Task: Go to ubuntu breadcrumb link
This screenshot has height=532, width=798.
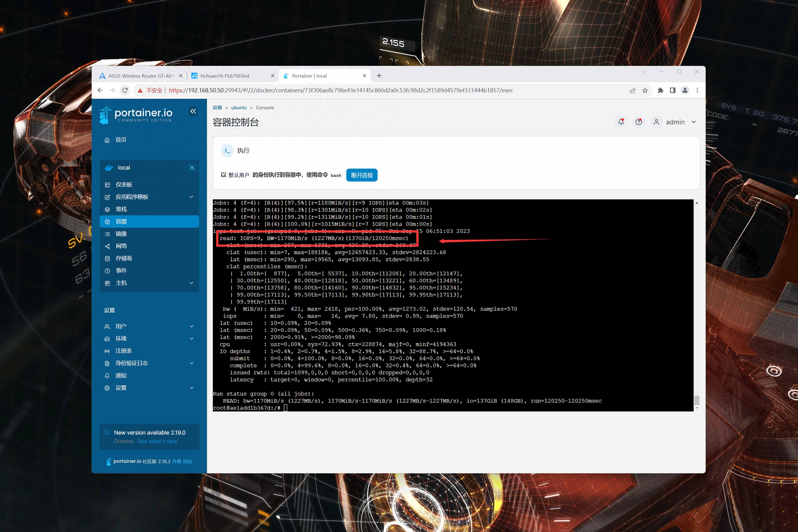Action: [239, 107]
